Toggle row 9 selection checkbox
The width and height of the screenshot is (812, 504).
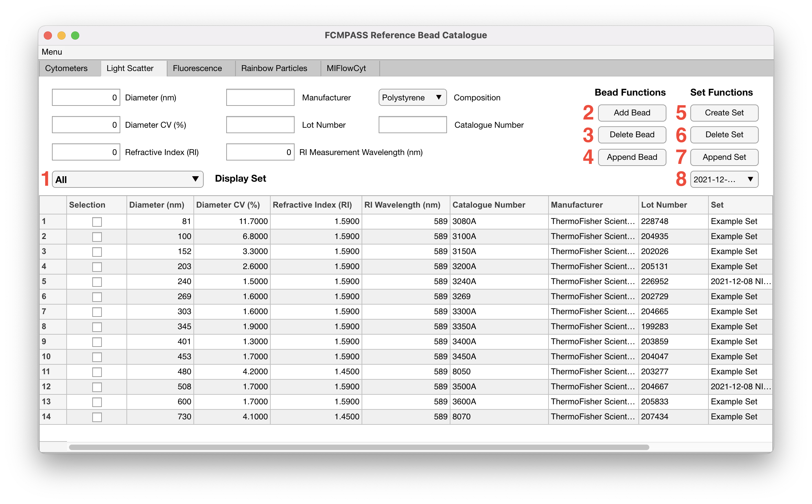(x=97, y=342)
